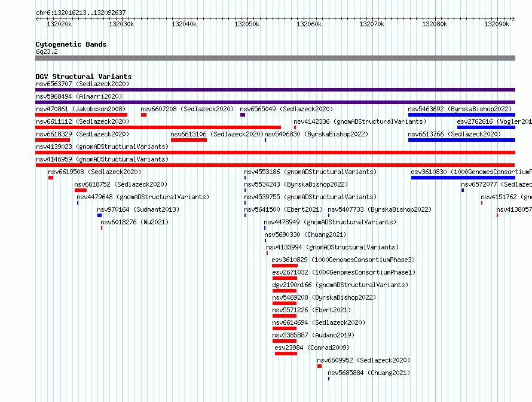Screen dimensions: 532x402
Task: Open the nsv5406830 (ByrskaBishop2022) label
Action: pos(316,134)
